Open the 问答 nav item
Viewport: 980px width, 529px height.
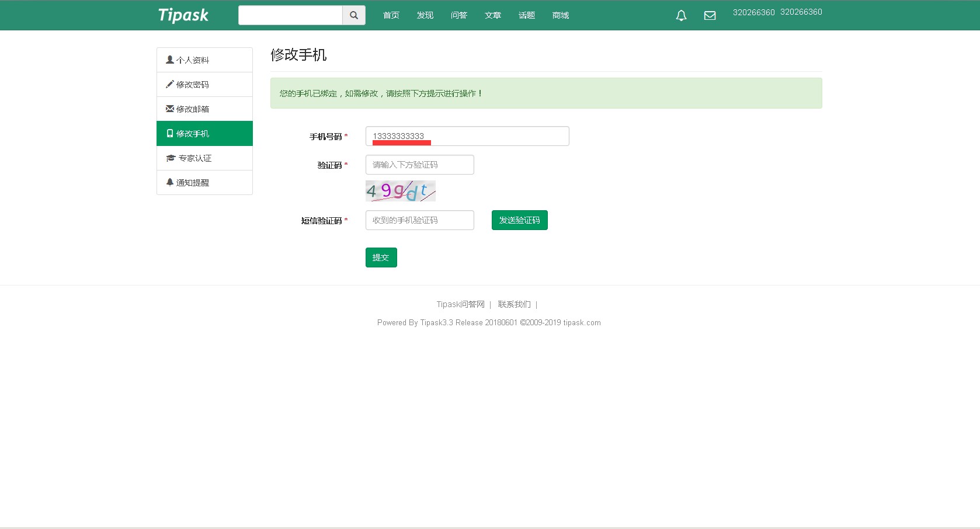459,15
